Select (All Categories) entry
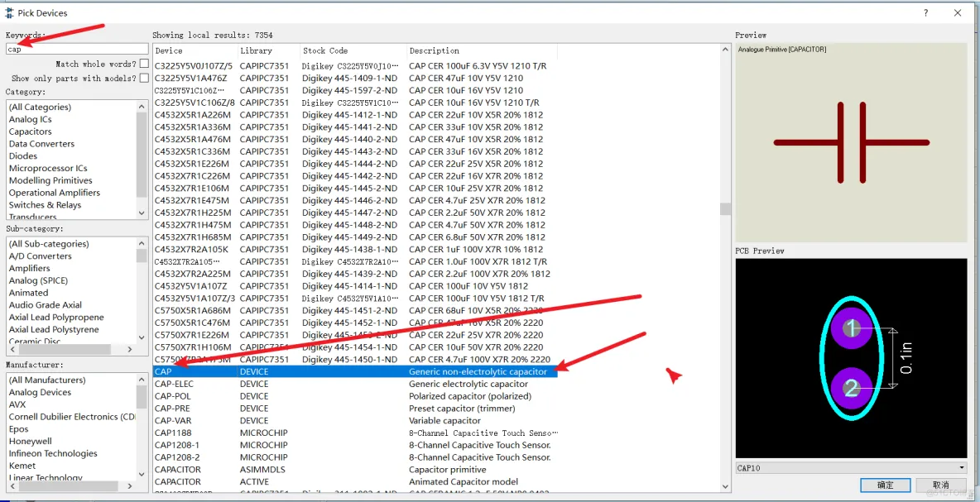Image resolution: width=980 pixels, height=502 pixels. (40, 108)
